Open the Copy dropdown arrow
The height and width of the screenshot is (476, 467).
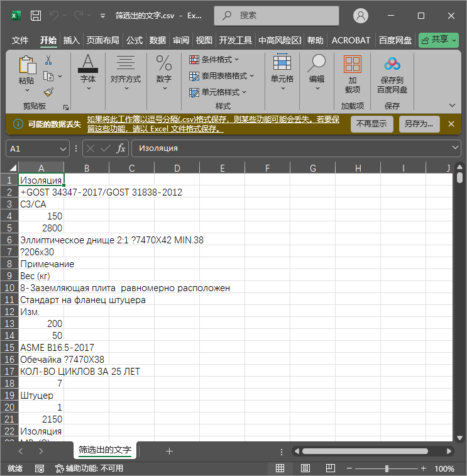point(60,76)
